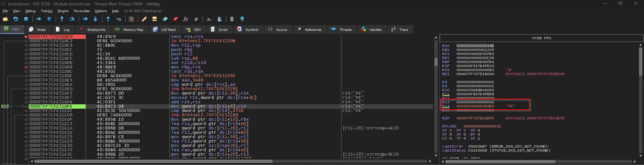Select the RFLAGS value 0000000000000202
This screenshot has width=644, height=165.
pyautogui.click(x=482, y=126)
